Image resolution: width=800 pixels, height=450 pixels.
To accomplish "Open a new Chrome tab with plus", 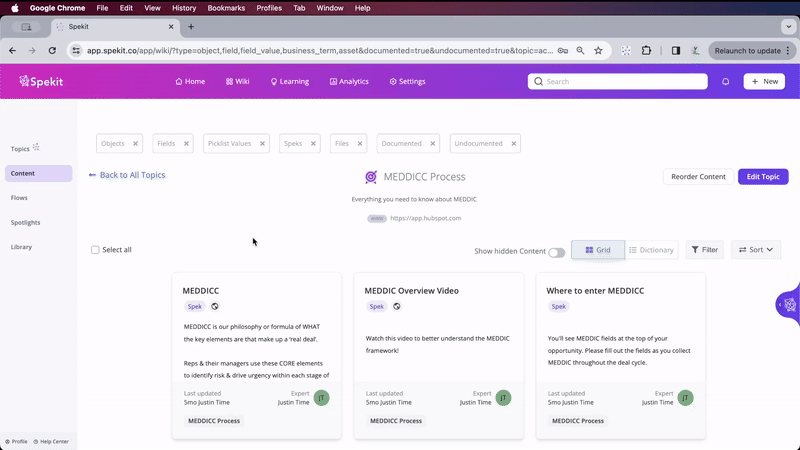I will point(191,27).
